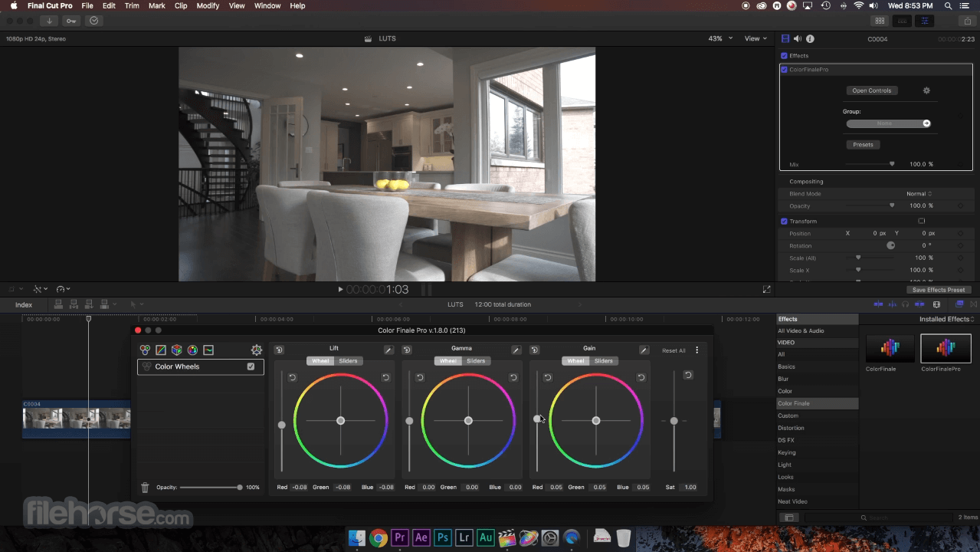Viewport: 980px width, 552px height.
Task: Add a six-vector color layer
Action: (x=192, y=350)
